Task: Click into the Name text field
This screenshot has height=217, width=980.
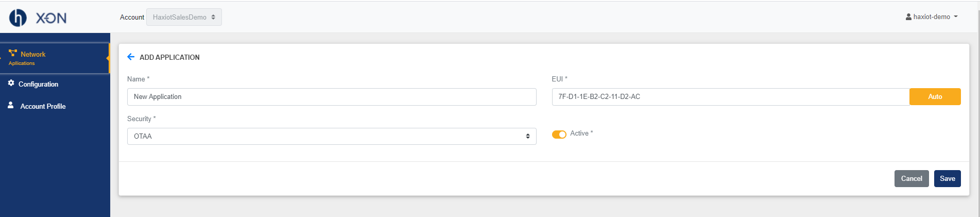Action: click(x=332, y=97)
